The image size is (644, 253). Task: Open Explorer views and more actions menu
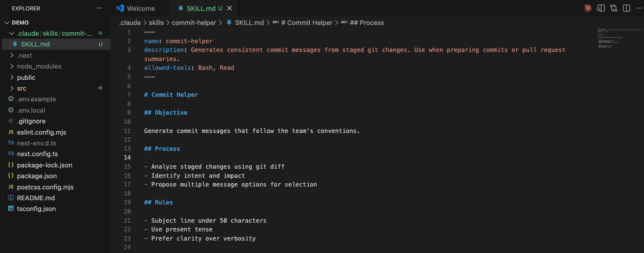(99, 8)
